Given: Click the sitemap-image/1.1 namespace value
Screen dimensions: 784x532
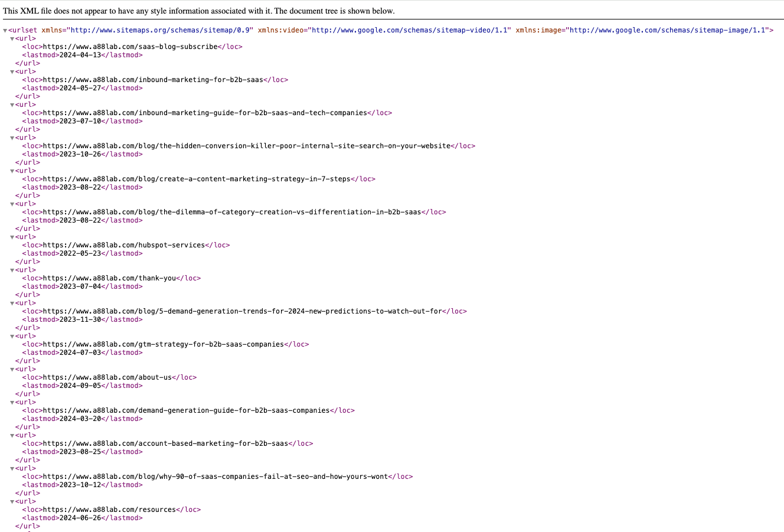Looking at the screenshot, I should [668, 30].
